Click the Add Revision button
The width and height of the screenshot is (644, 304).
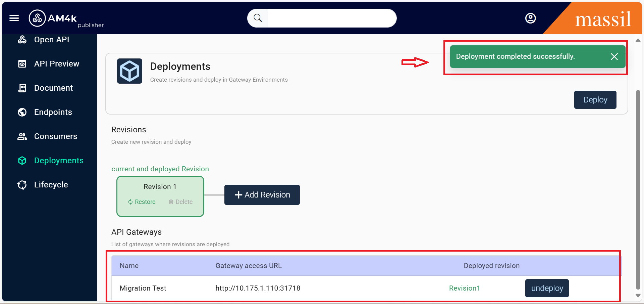coord(262,195)
